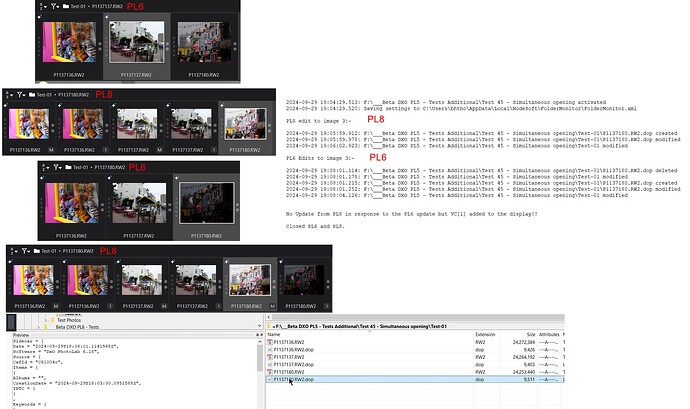The image size is (690, 409).
Task: Click virtual copy 1 badge under dark P1137180.RW2, PL8 strip
Action: (x=327, y=306)
